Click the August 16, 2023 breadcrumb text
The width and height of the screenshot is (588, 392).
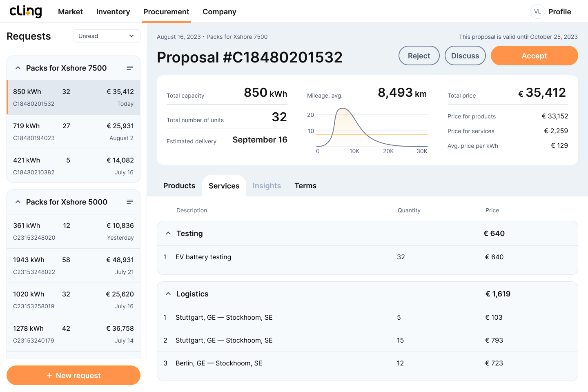(x=179, y=37)
